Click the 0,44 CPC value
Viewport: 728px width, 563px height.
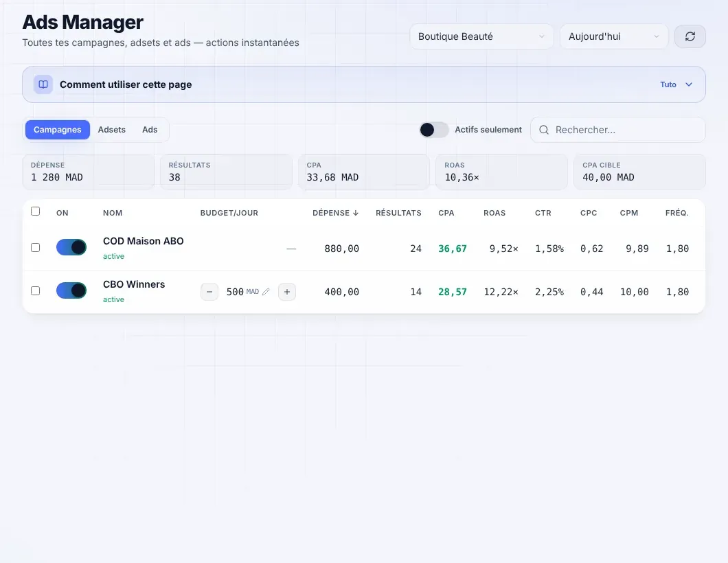pos(591,292)
